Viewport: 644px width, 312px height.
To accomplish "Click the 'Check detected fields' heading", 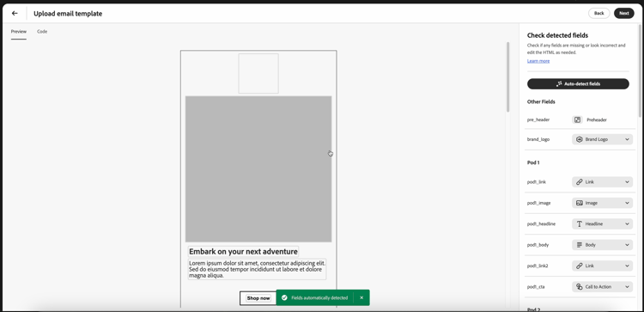I will (x=557, y=35).
